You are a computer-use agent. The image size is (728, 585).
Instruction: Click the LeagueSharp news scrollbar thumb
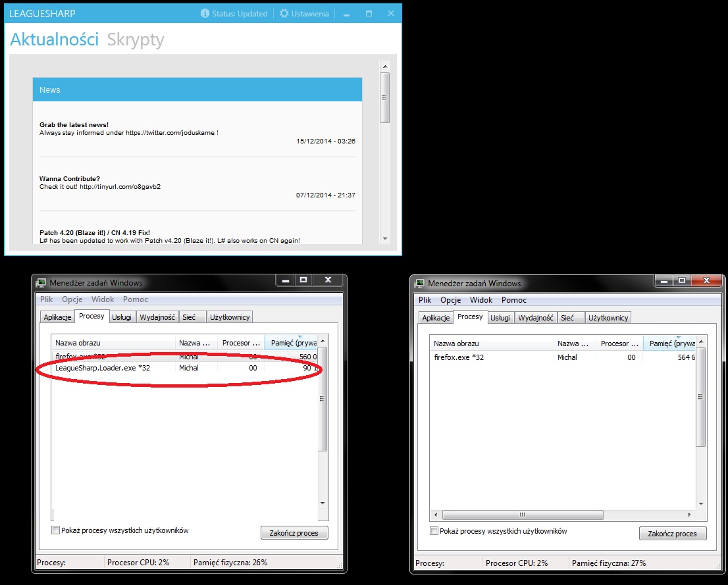(384, 97)
